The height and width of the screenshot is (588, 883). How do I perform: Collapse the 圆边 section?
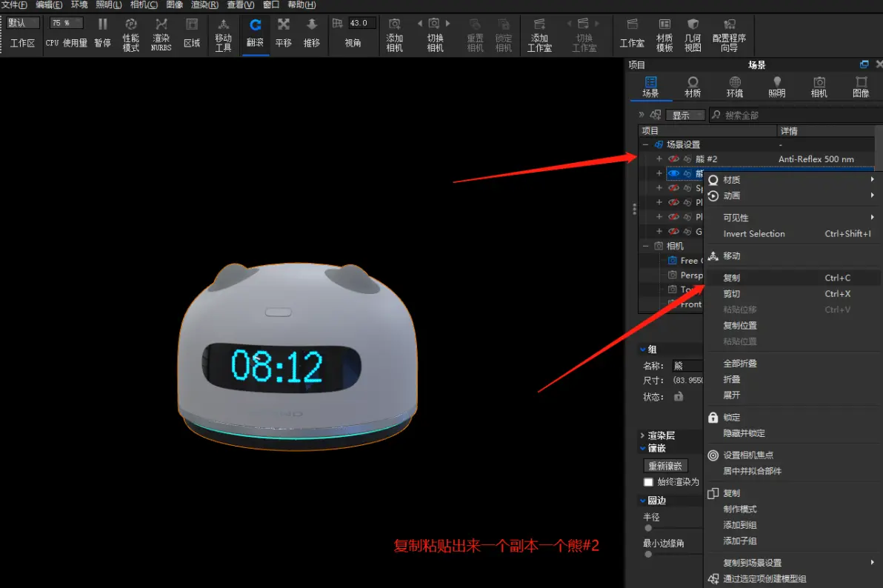pyautogui.click(x=642, y=500)
